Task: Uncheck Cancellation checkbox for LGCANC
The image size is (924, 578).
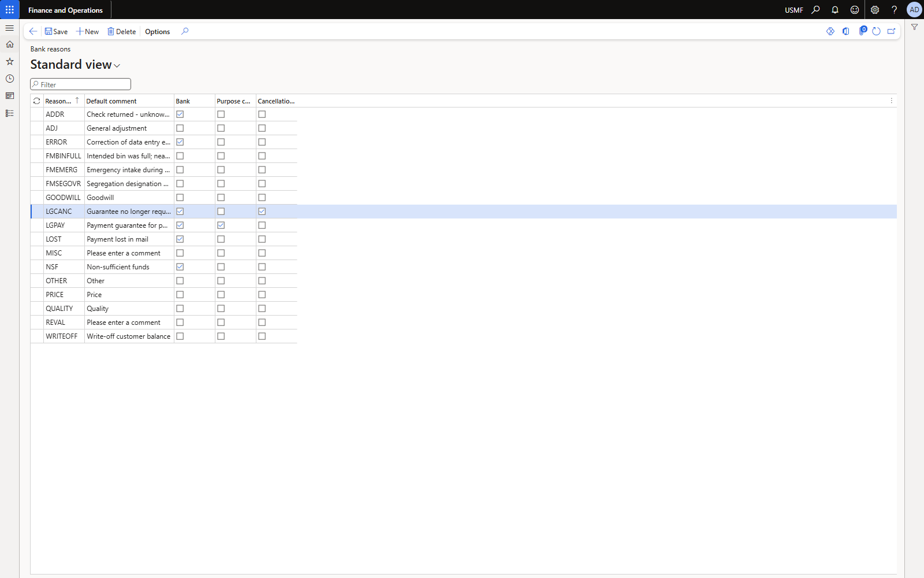Action: coord(262,212)
